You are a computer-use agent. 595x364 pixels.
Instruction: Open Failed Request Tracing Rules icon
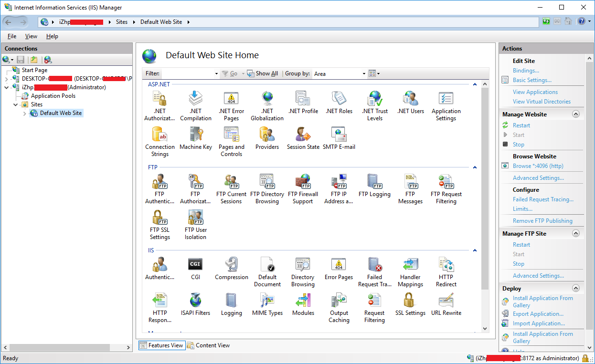click(374, 271)
